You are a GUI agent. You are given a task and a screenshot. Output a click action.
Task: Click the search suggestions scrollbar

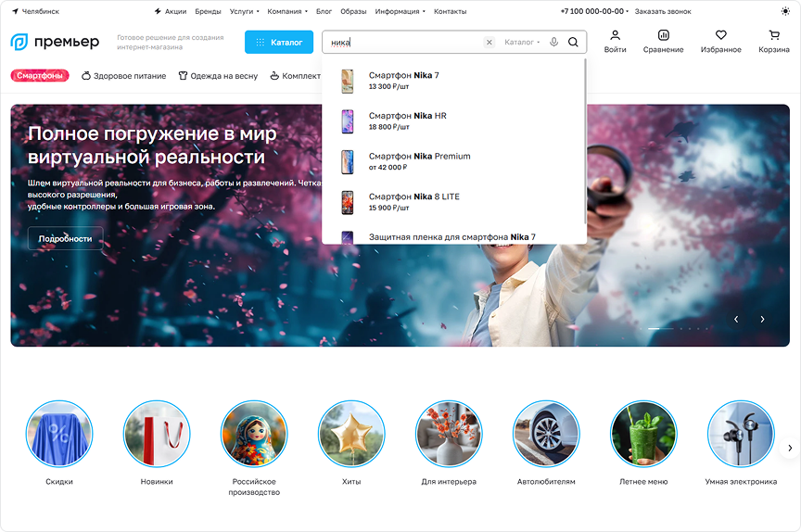[585, 142]
